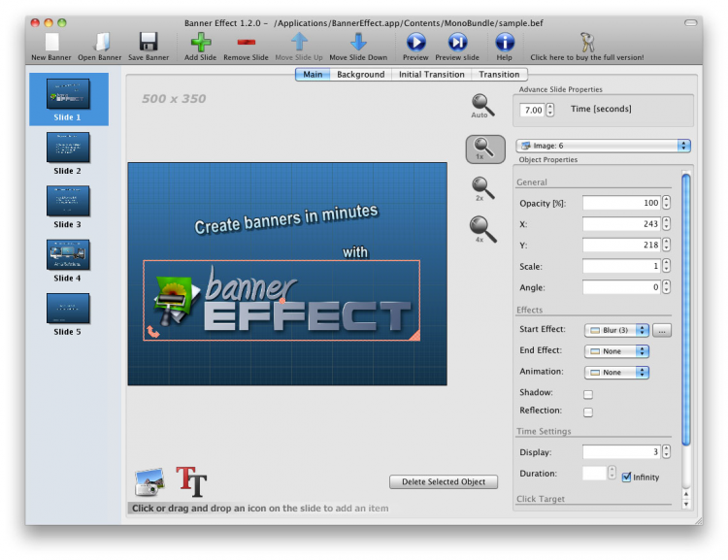728x560 pixels.
Task: Click the Duration input field
Action: 595,474
